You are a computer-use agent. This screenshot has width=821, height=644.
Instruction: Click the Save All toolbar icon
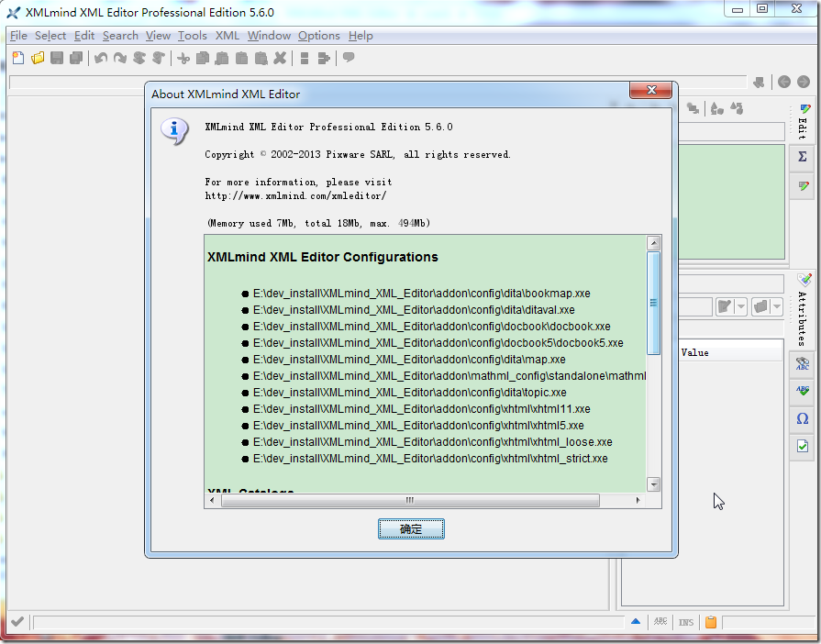coord(76,58)
